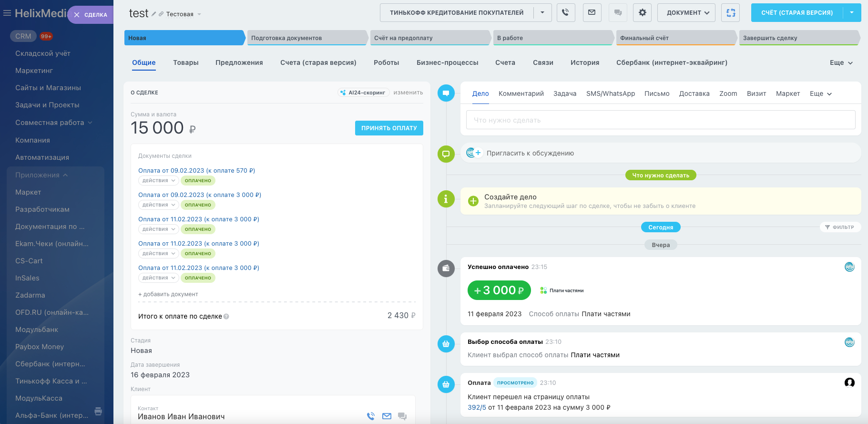868x424 pixels.
Task: Open link Оплата от 09.02.2023 к оплате 570 ₽
Action: (197, 170)
